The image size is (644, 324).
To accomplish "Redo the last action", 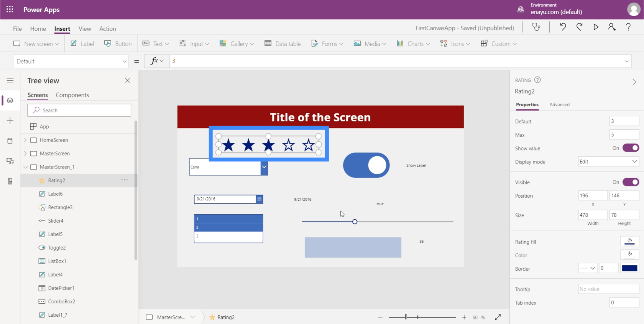I will coord(579,27).
